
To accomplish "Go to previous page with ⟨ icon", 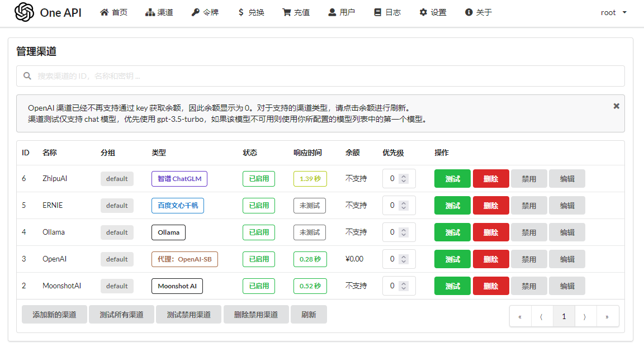I will point(542,316).
